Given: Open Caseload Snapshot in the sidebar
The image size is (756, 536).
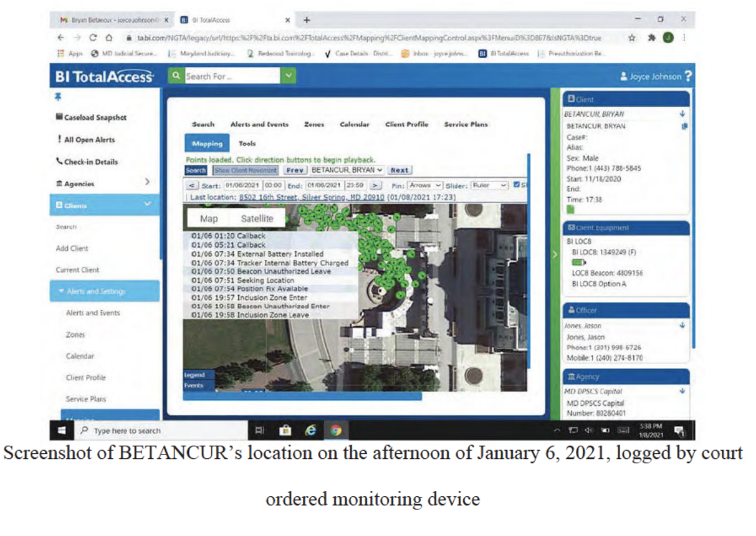Looking at the screenshot, I should (90, 117).
